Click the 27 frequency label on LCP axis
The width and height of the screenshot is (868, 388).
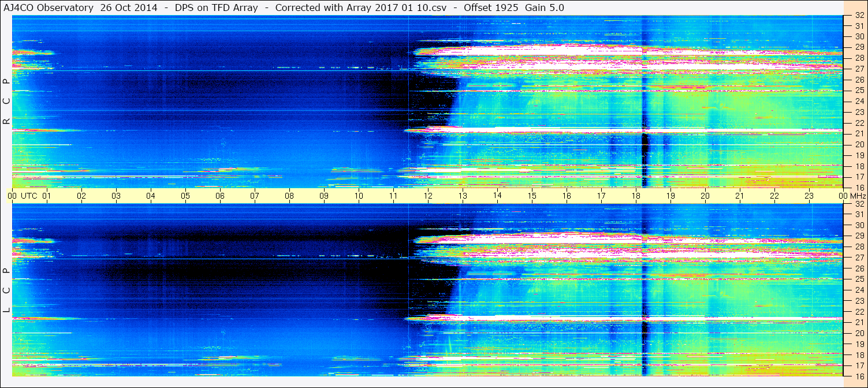(859, 258)
